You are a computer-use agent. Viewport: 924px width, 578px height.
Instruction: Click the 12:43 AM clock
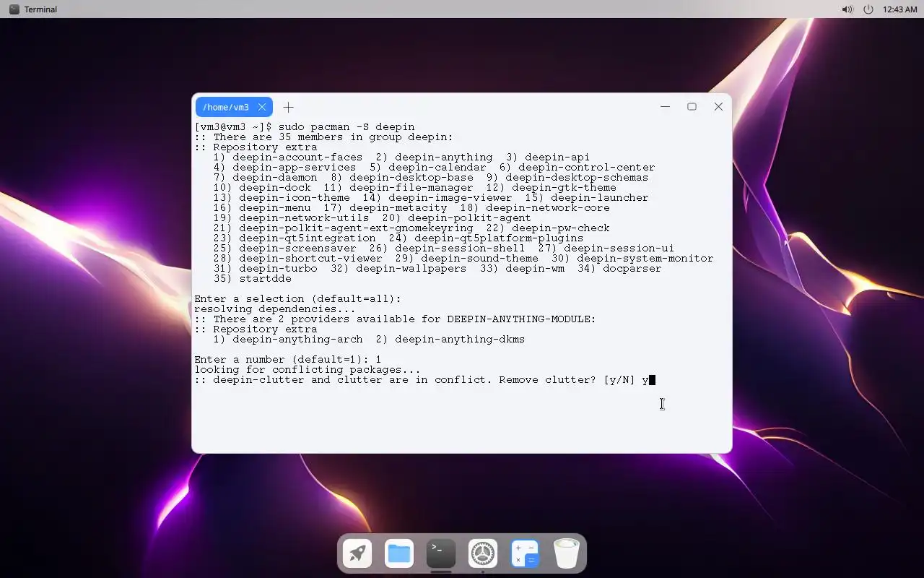[900, 9]
